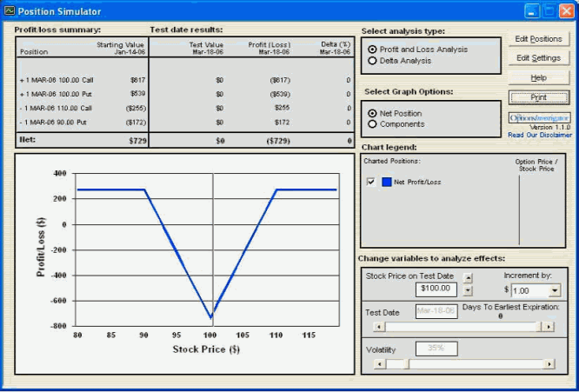Click Volatility scrollbar left arrow
Screen dimensions: 579x392
[x=376, y=363]
